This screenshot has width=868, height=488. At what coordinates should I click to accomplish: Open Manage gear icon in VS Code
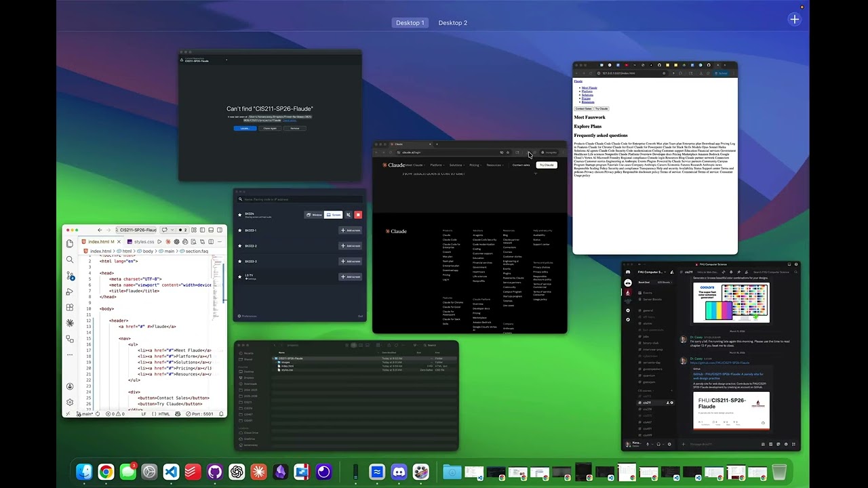pyautogui.click(x=70, y=402)
